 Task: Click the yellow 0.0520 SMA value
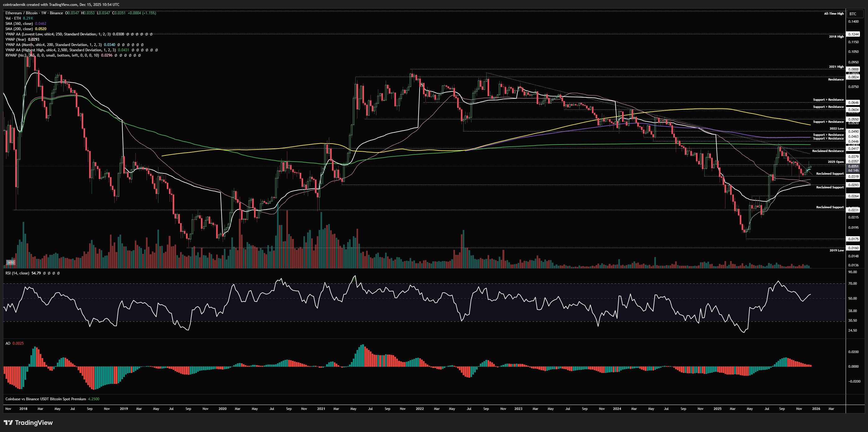coord(41,29)
